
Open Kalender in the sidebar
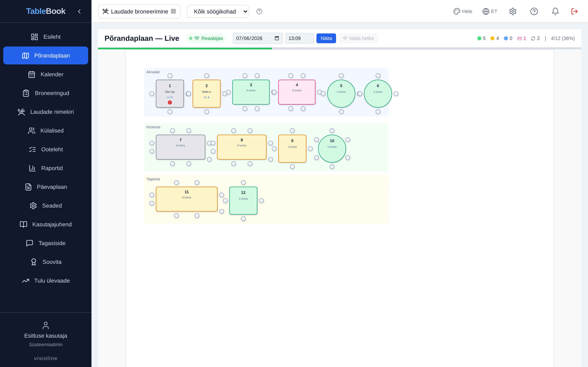tap(46, 74)
